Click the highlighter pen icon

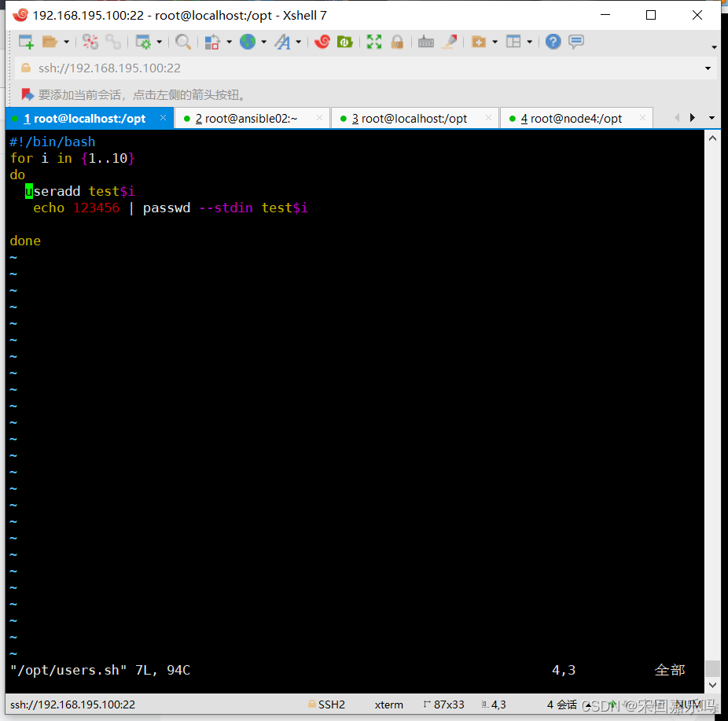450,42
